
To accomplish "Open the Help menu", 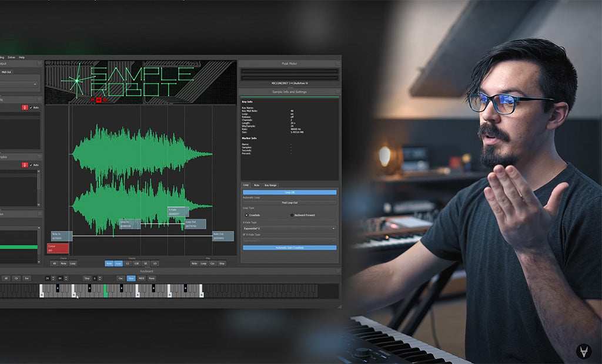I will (22, 58).
